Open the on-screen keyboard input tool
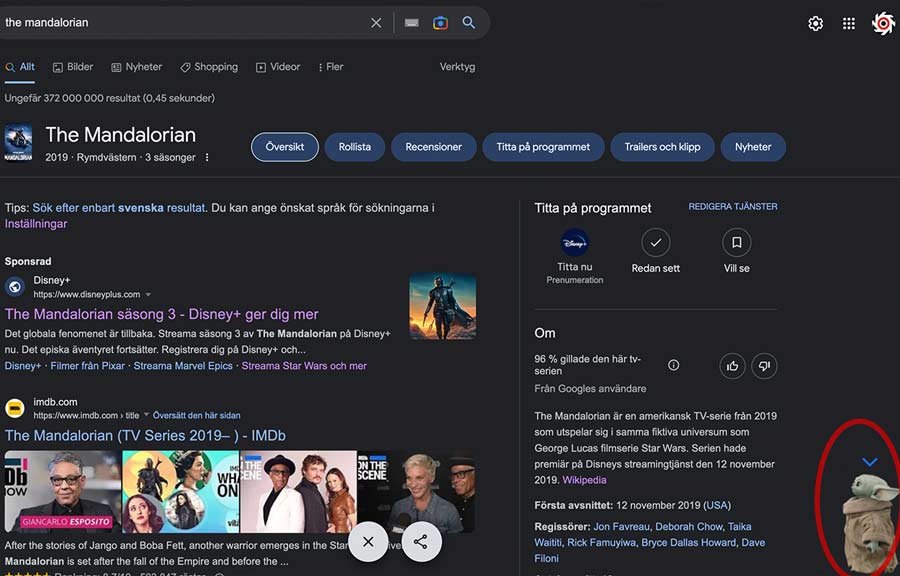This screenshot has height=576, width=900. coord(411,23)
